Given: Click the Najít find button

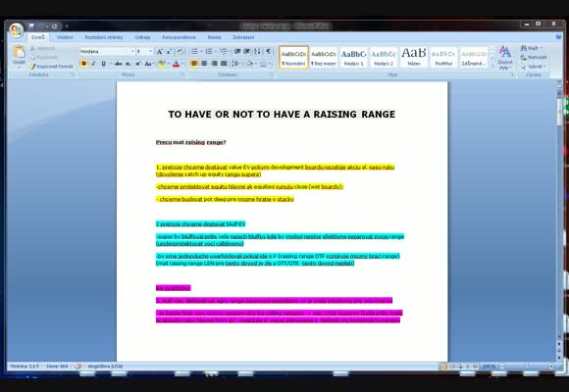Looking at the screenshot, I should tap(531, 48).
